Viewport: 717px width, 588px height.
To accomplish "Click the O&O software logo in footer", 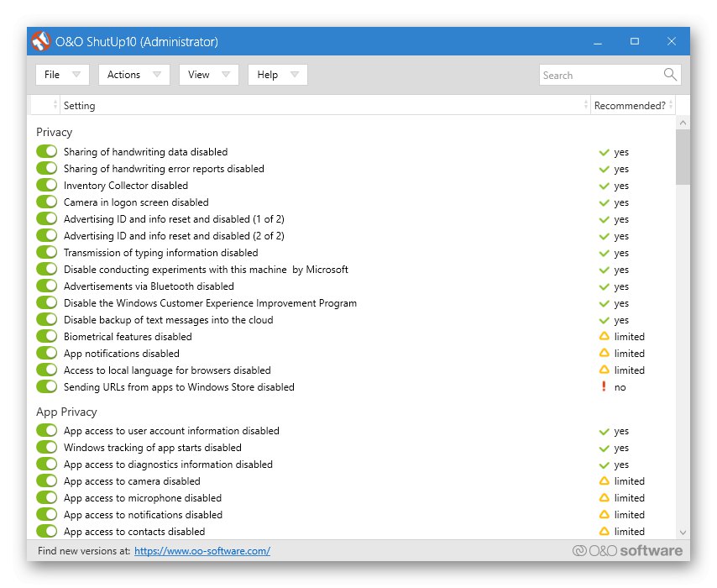I will [x=627, y=551].
